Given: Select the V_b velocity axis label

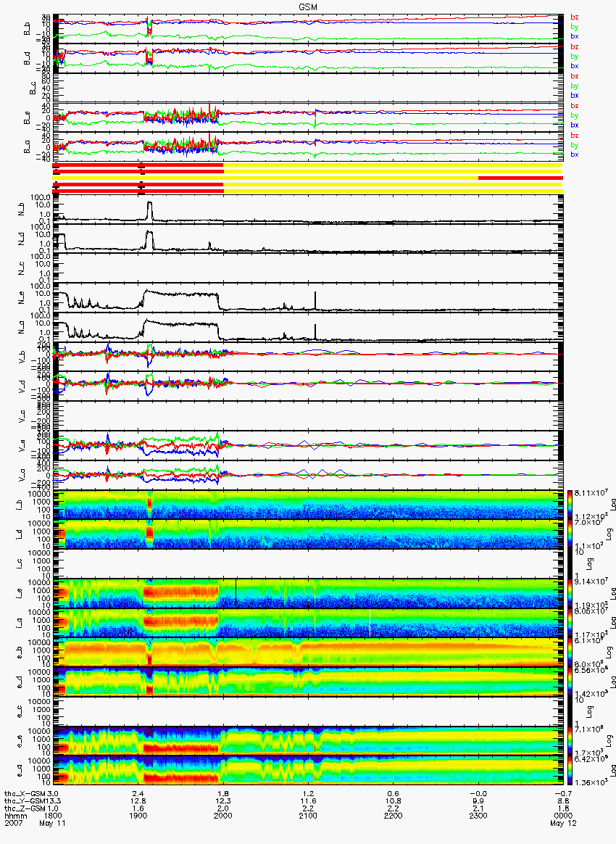Looking at the screenshot, I should coord(22,356).
